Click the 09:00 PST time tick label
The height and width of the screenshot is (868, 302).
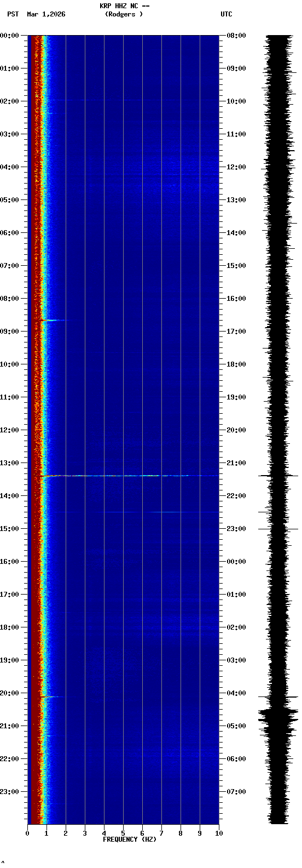point(9,332)
